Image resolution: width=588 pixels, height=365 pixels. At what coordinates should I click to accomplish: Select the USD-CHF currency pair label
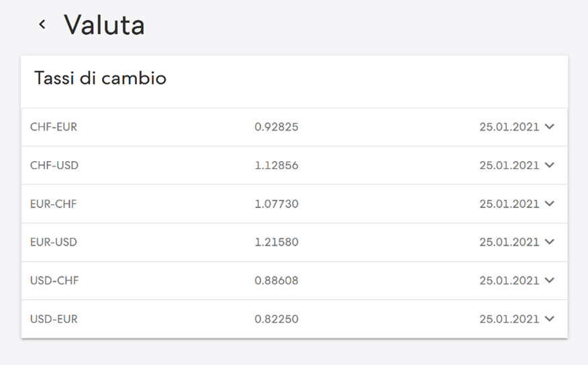pyautogui.click(x=54, y=280)
